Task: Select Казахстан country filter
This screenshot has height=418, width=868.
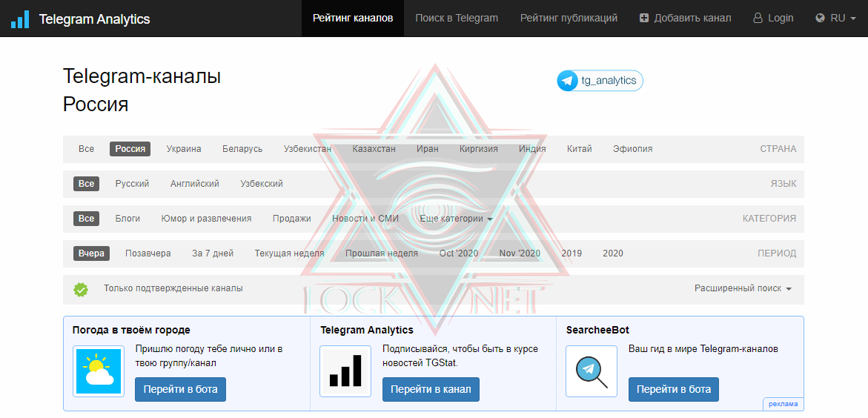Action: 374,149
